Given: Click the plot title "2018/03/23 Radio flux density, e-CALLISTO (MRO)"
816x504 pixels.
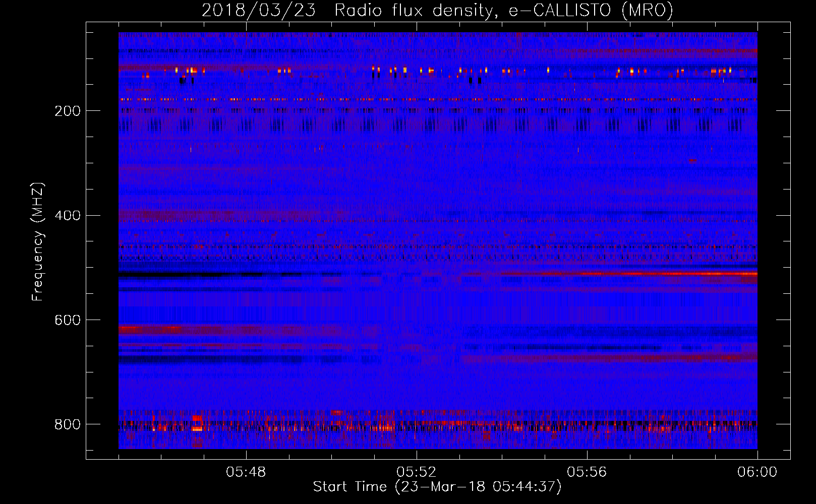Looking at the screenshot, I should [437, 11].
